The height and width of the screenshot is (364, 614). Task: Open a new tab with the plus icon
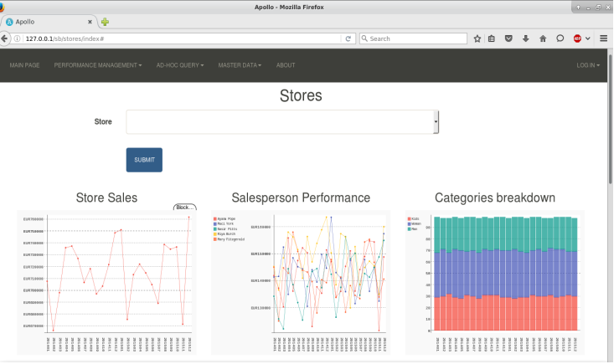pyautogui.click(x=105, y=22)
